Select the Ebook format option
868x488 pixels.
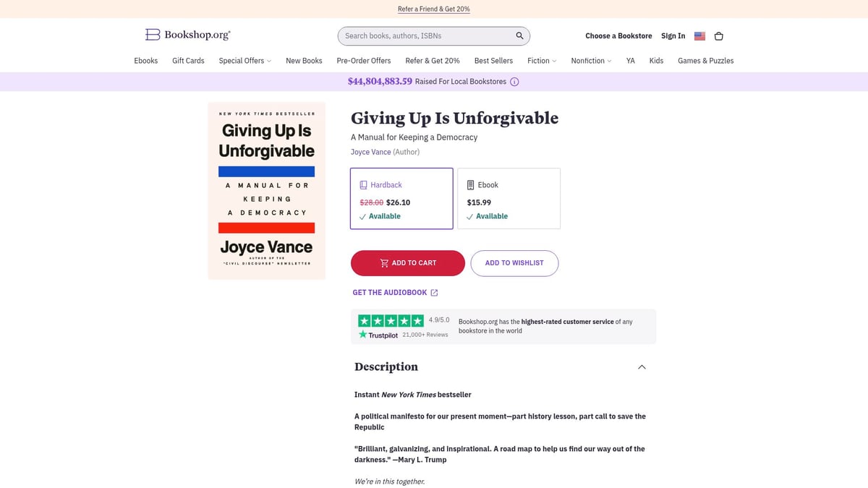(x=509, y=198)
